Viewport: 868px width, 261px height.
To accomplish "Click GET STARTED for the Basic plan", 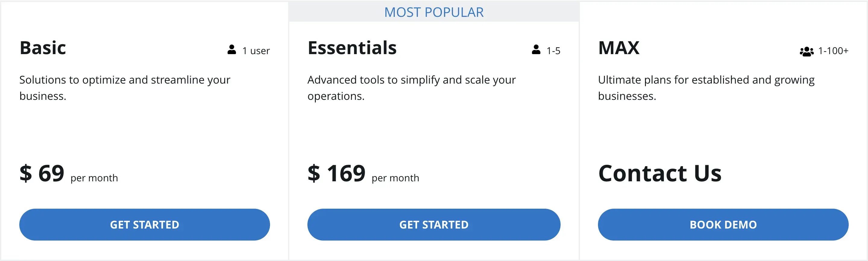I will click(x=145, y=224).
